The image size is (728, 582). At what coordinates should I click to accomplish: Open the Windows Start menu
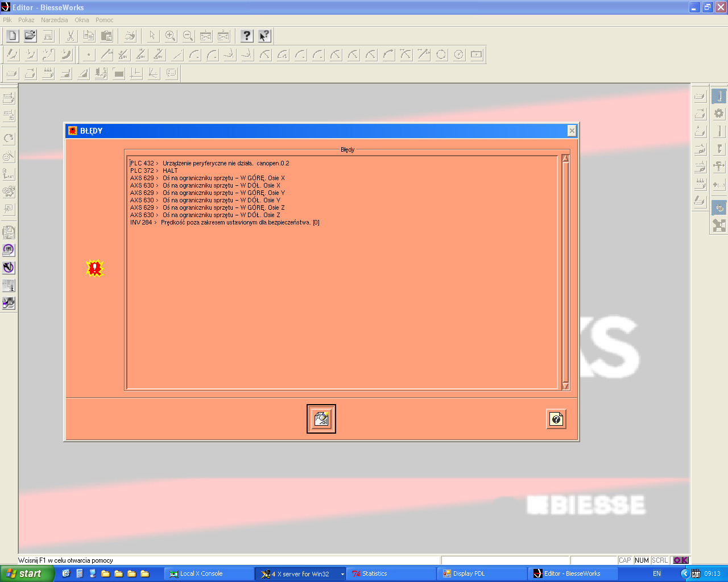(27, 573)
